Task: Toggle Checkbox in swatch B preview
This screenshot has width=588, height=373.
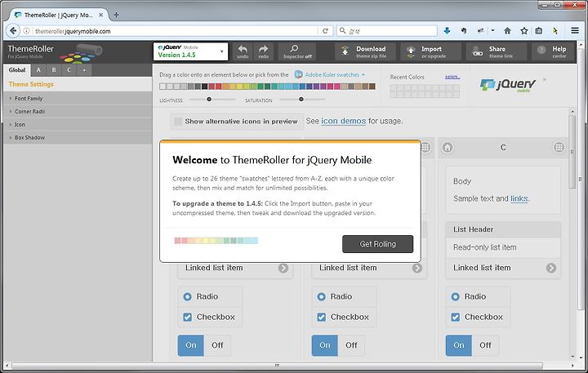Action: coord(322,317)
